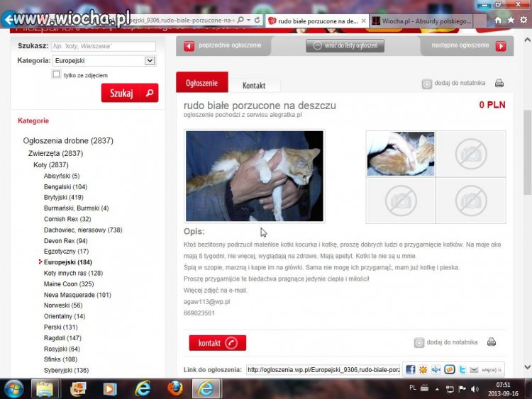Click the next listing red arrow icon
Screen dimensions: 532x399
pyautogui.click(x=501, y=46)
